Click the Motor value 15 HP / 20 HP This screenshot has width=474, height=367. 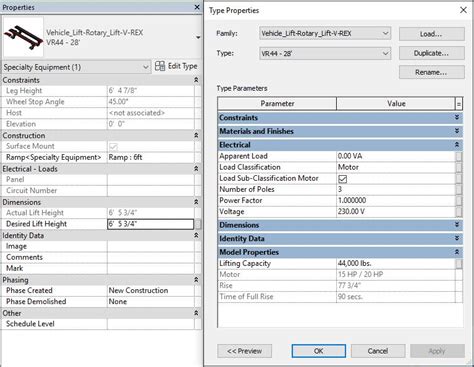[x=396, y=274]
